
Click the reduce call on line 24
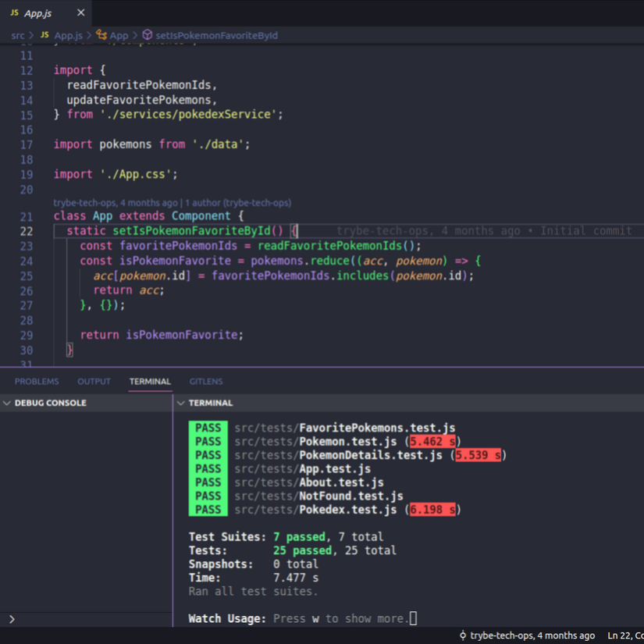coord(329,261)
